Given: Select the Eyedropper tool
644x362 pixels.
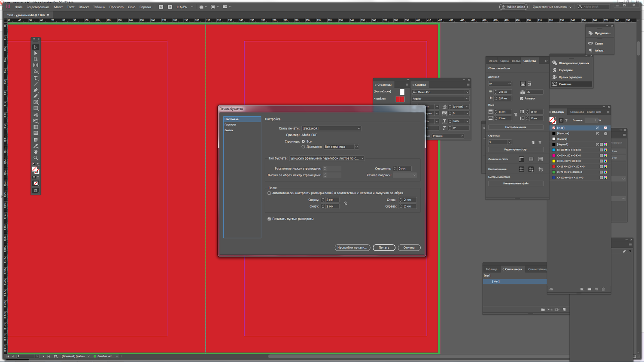Looking at the screenshot, I should pyautogui.click(x=36, y=146).
